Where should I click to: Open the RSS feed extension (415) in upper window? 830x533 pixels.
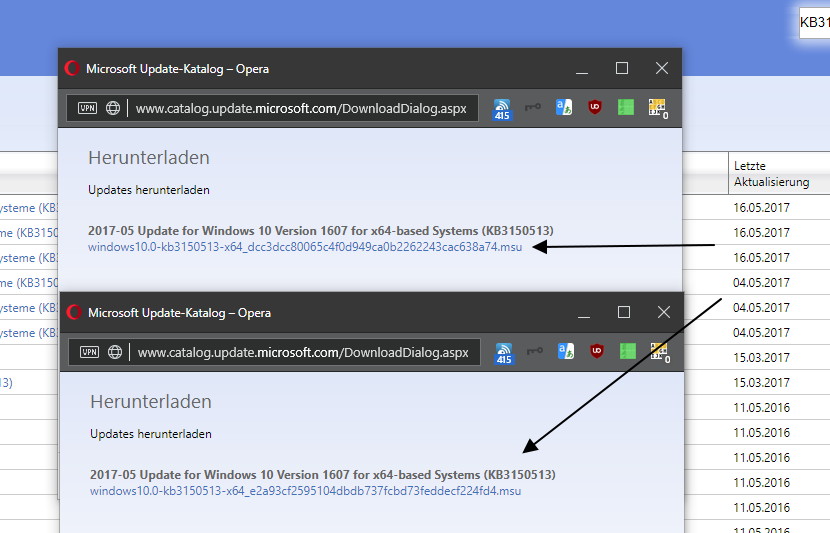point(502,109)
